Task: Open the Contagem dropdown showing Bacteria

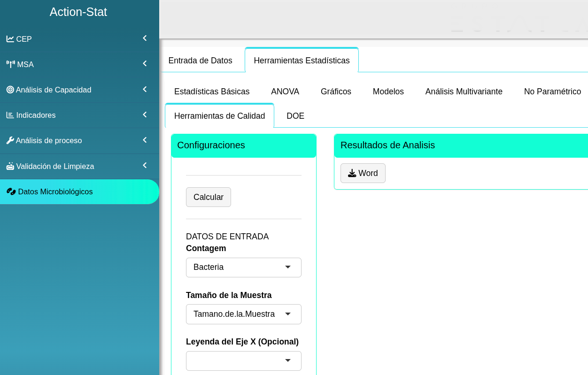Action: [243, 268]
